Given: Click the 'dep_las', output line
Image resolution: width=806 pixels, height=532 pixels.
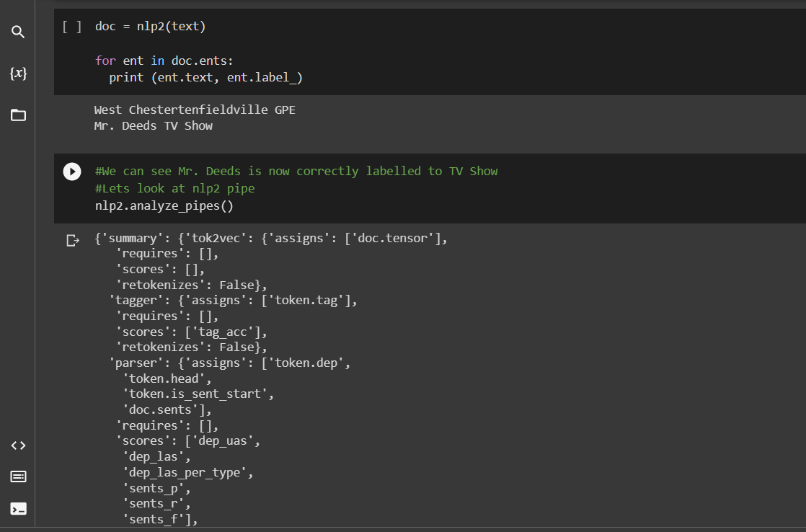Looking at the screenshot, I should 156,456.
